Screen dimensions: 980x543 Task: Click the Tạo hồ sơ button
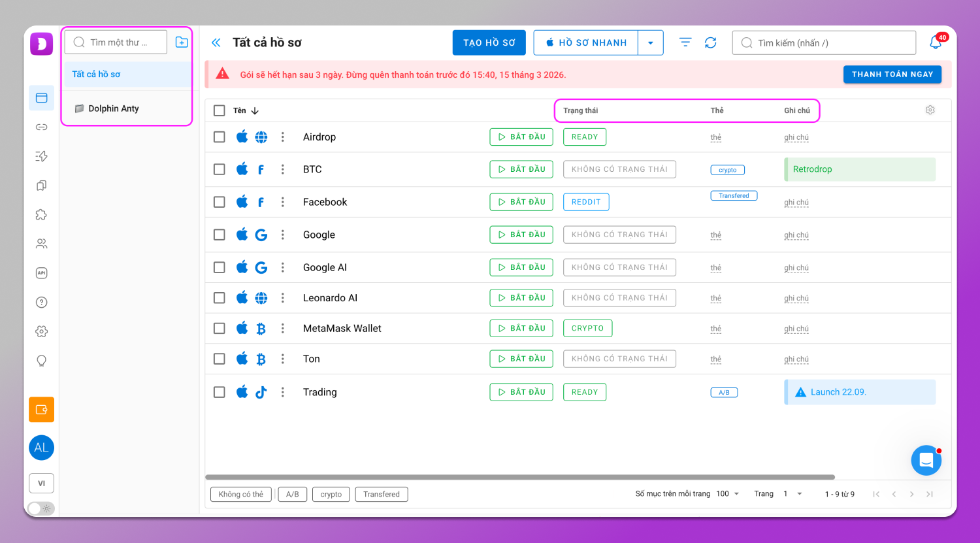coord(489,43)
